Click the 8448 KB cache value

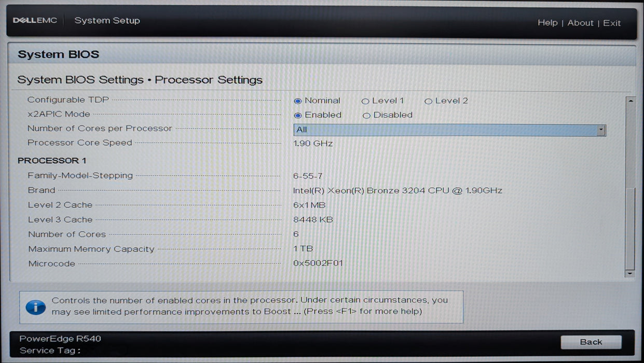313,220
